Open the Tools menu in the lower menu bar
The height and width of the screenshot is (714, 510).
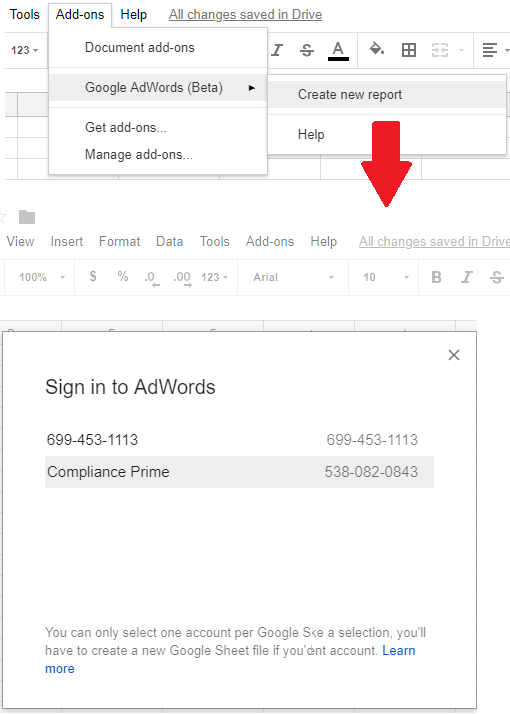(x=214, y=241)
